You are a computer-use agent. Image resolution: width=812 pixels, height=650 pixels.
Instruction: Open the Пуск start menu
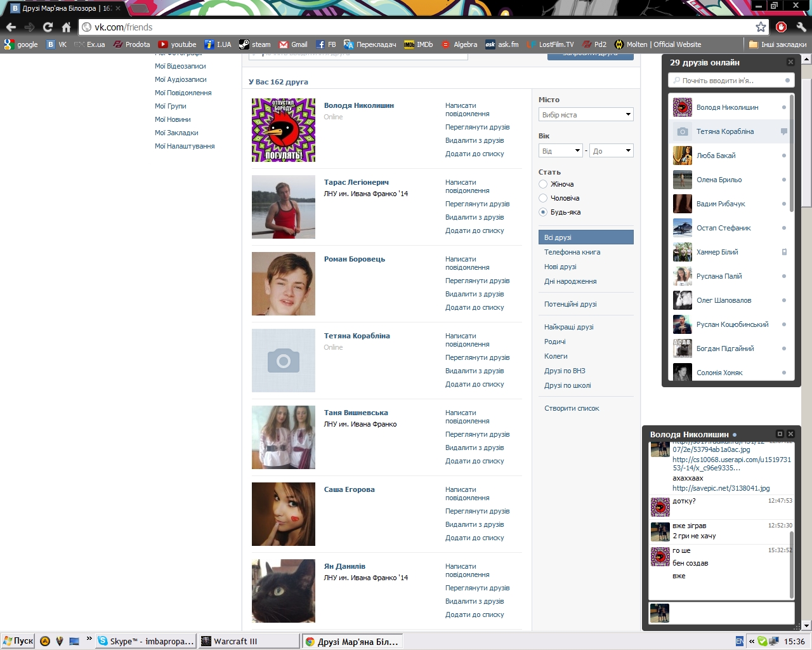click(18, 641)
